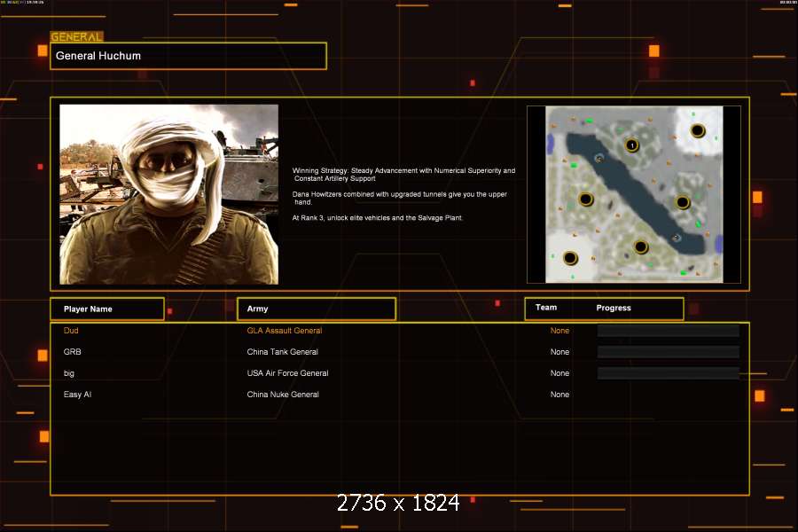Viewport: 798px width, 532px height.
Task: Click the small ringed marker in river's lower end
Action: click(677, 238)
